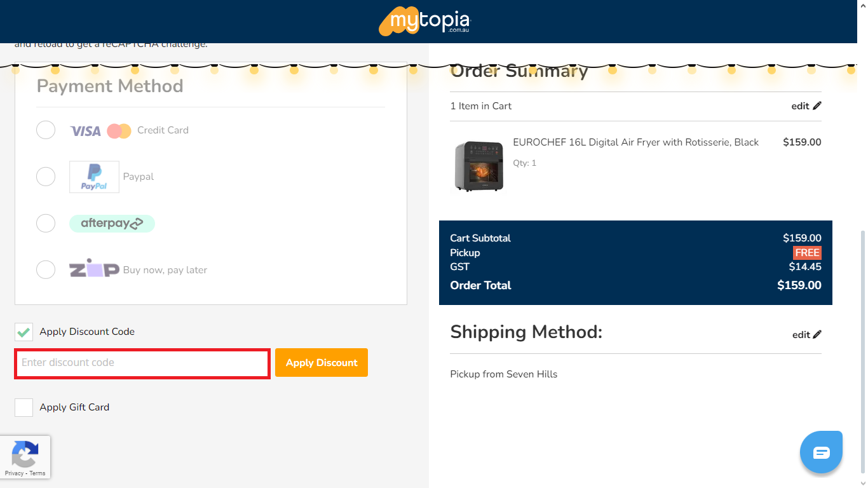The height and width of the screenshot is (488, 868).
Task: Open the chat bubble in the corner
Action: point(821,452)
